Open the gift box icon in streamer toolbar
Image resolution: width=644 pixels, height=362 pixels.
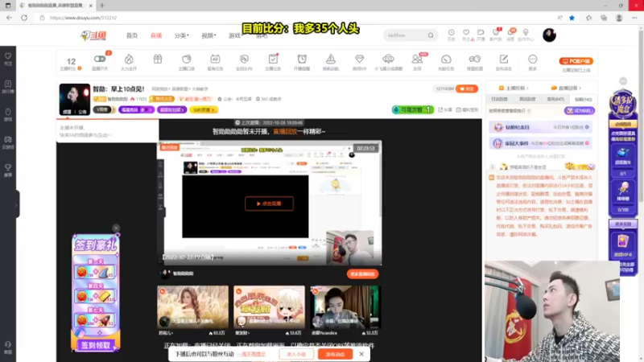[x=158, y=60]
